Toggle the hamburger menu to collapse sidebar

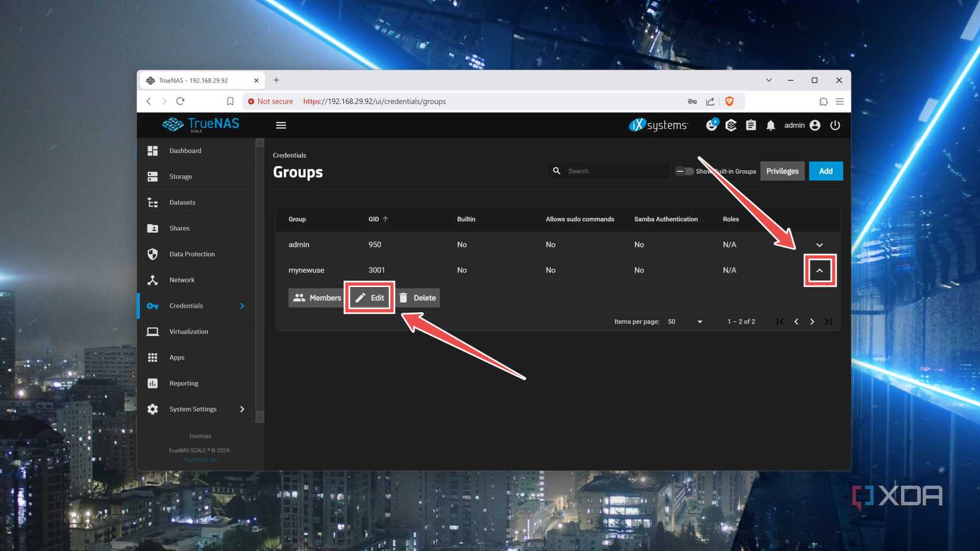coord(281,125)
